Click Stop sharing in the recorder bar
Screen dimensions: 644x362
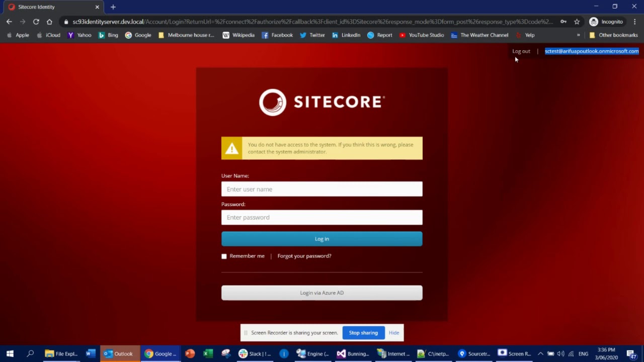(x=363, y=333)
